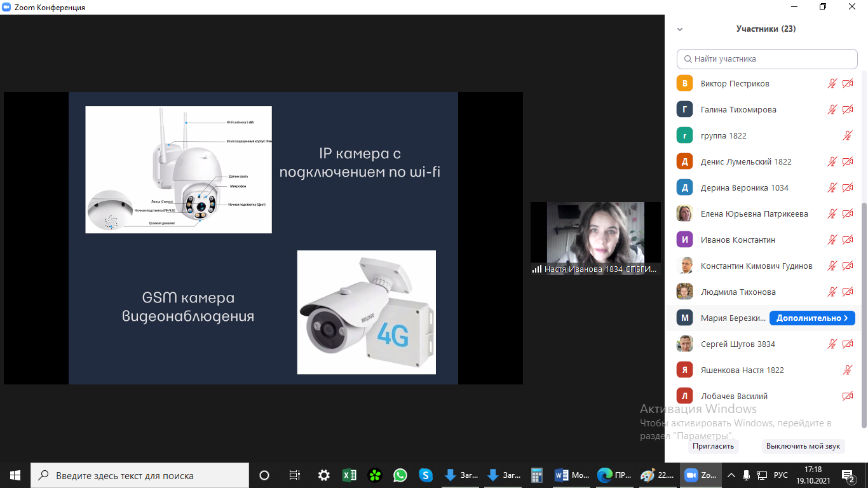Collapse the Участники panel chevron
The height and width of the screenshot is (488, 868).
(680, 29)
